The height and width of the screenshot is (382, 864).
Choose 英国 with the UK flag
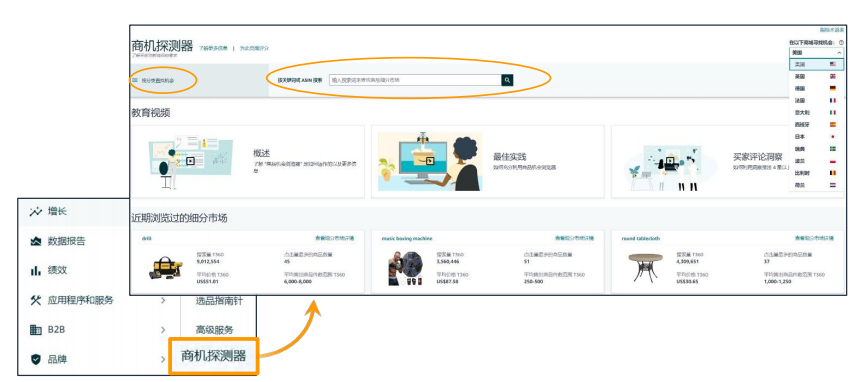tap(816, 77)
